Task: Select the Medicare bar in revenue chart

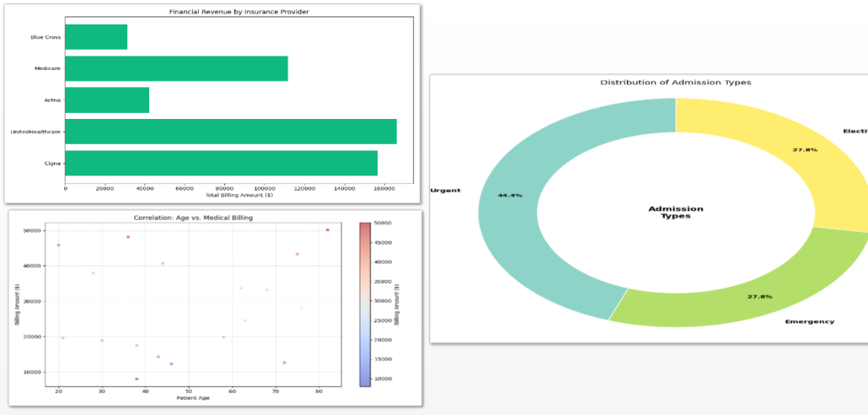Action: (x=176, y=68)
